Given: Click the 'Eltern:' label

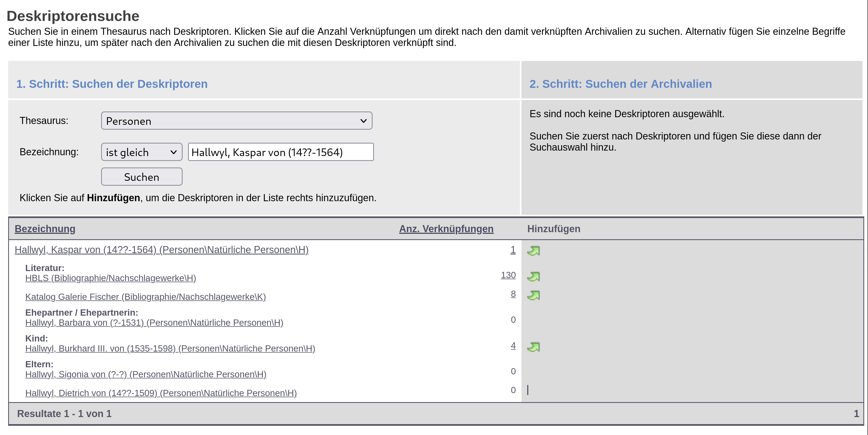Looking at the screenshot, I should 39,365.
